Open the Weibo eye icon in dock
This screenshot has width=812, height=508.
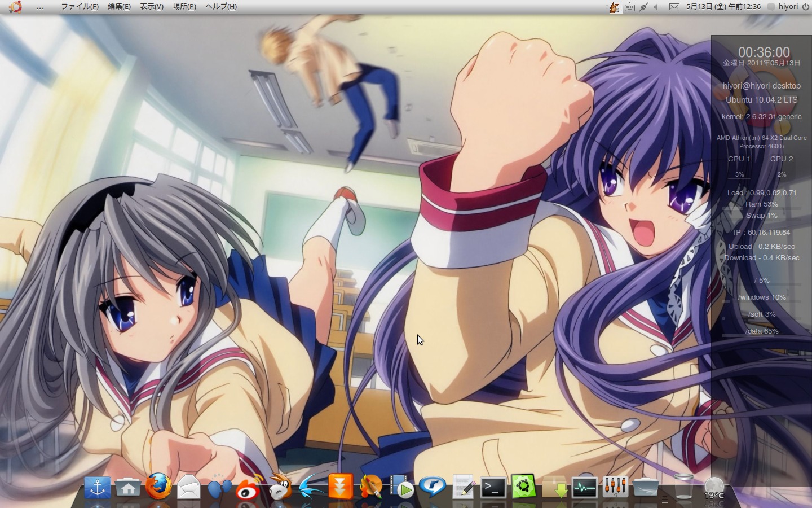point(249,487)
